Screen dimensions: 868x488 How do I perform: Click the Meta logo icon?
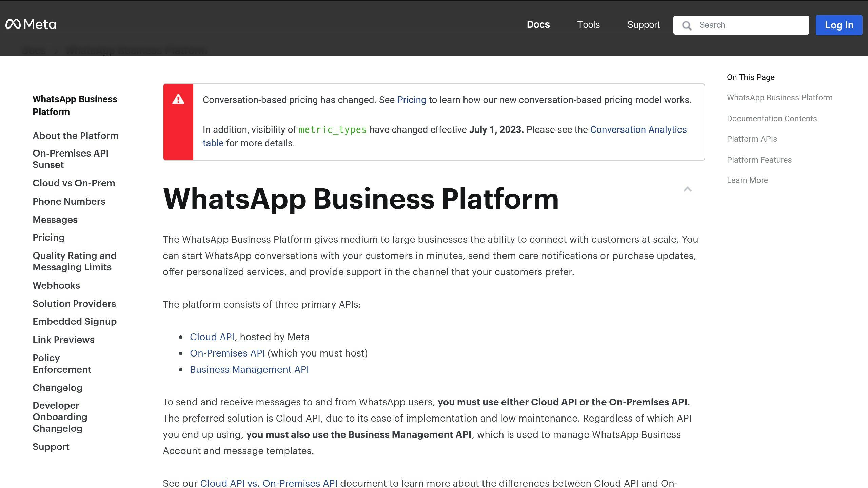(x=12, y=24)
